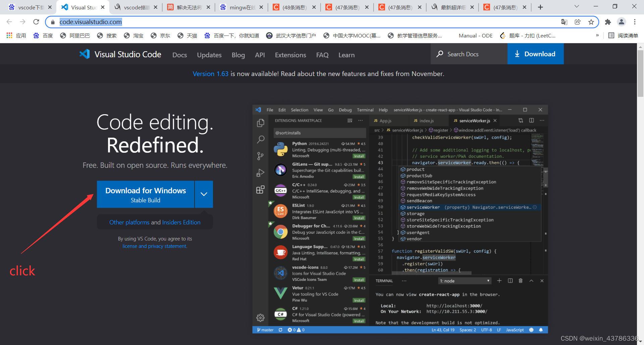This screenshot has height=345, width=644.
Task: Open the 百度一下，你就知道 bookmark
Action: tap(232, 36)
